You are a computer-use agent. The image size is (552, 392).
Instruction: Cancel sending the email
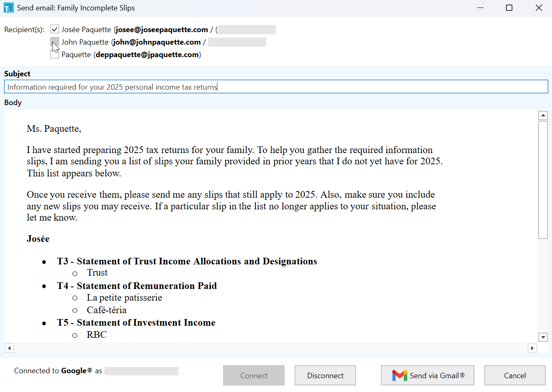pos(515,375)
